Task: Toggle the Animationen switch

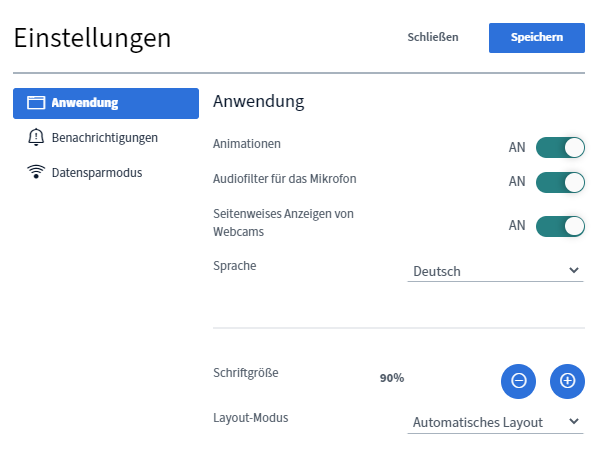Action: pos(560,148)
